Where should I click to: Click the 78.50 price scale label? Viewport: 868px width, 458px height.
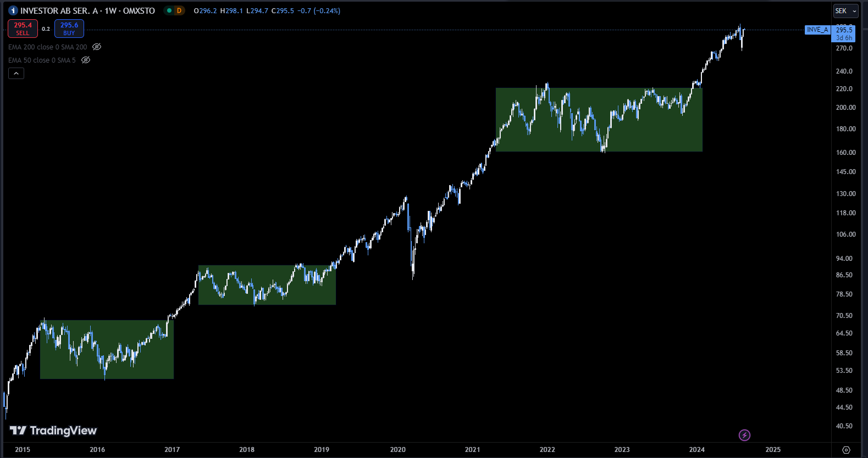click(x=844, y=294)
